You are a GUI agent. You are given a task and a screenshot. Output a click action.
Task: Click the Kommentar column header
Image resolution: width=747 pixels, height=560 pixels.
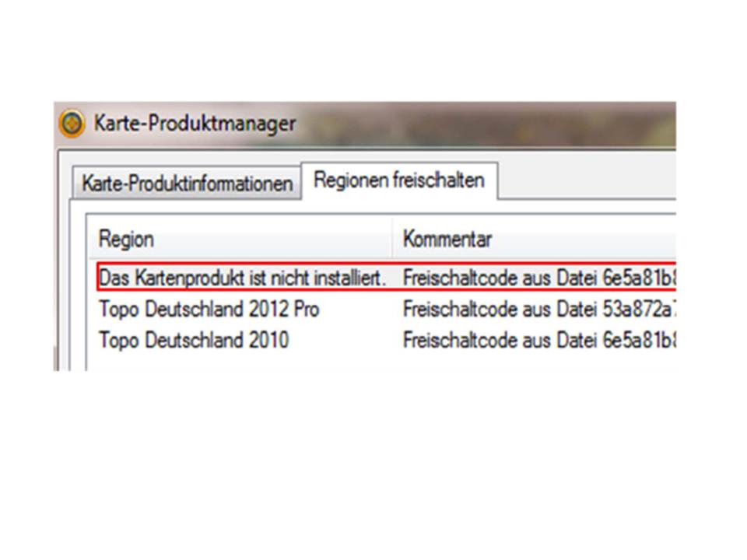click(534, 239)
